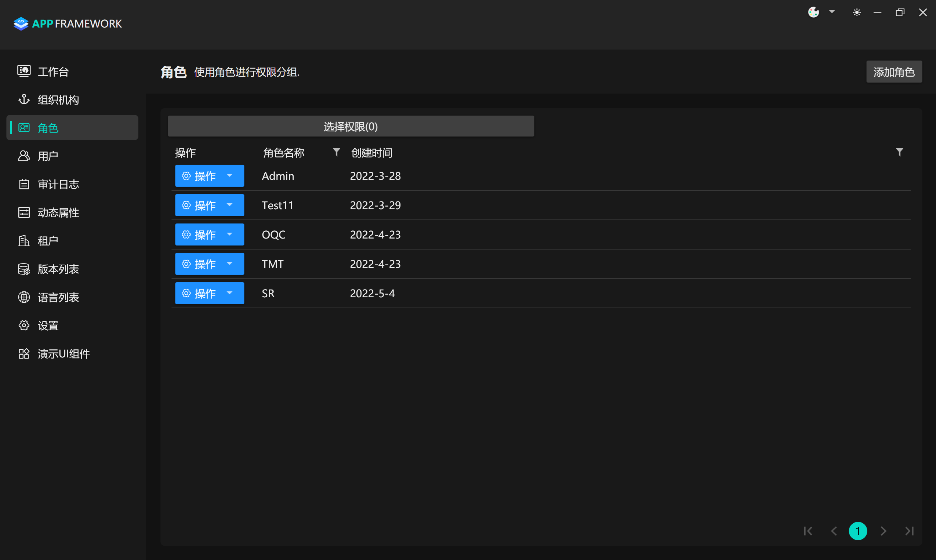Navigate to 组织机构 in sidebar
This screenshot has width=936, height=560.
click(x=72, y=99)
